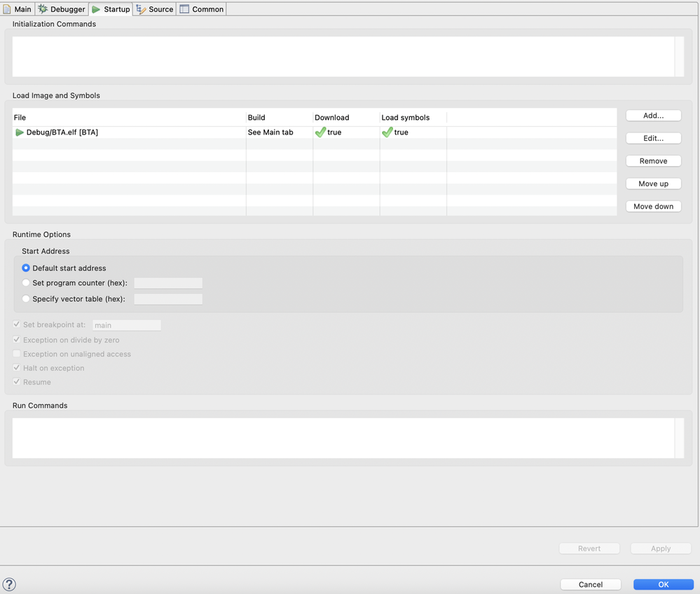The image size is (700, 594).
Task: Click the Download column header
Action: 346,118
